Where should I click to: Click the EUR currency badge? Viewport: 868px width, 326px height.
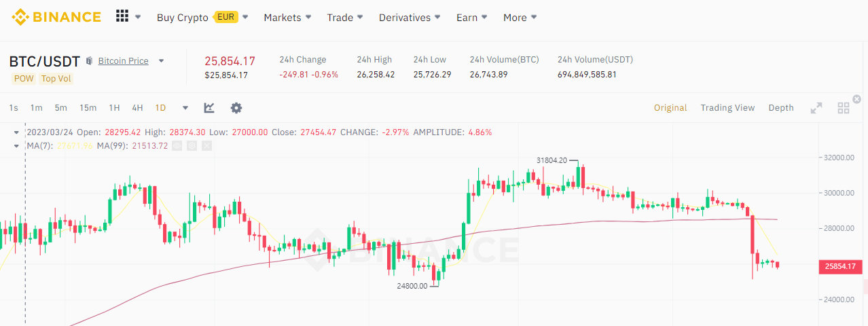point(225,17)
